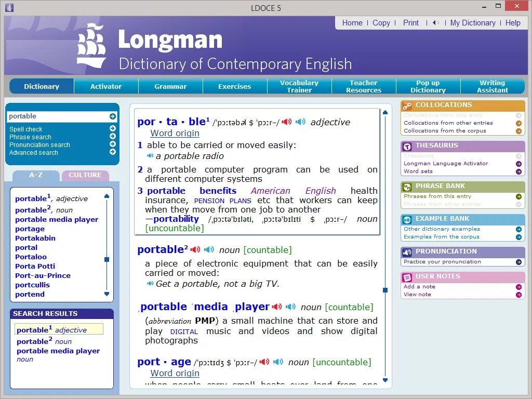Play audio for 'a portable radio' example
This screenshot has height=399, width=532.
[x=150, y=156]
